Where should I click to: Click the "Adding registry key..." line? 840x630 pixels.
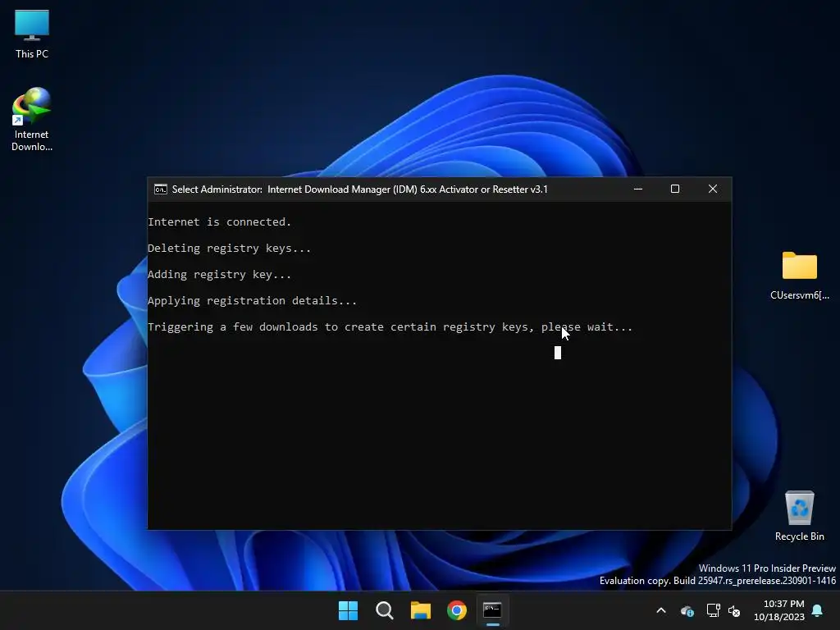[x=219, y=274]
